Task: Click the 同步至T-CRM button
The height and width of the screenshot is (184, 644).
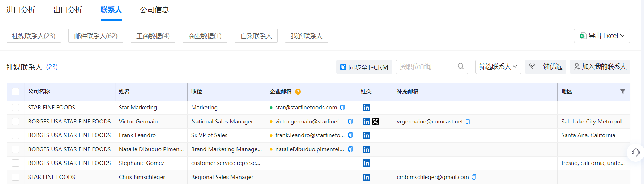Action: (364, 67)
